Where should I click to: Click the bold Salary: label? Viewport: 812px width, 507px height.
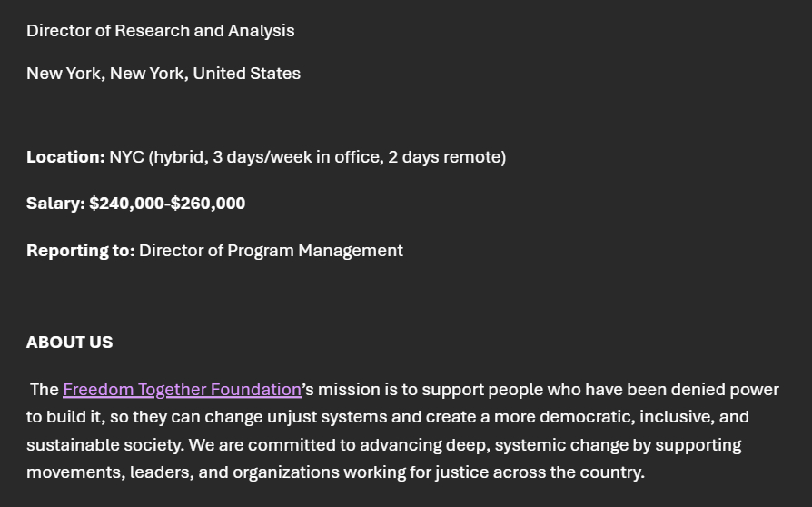point(55,204)
